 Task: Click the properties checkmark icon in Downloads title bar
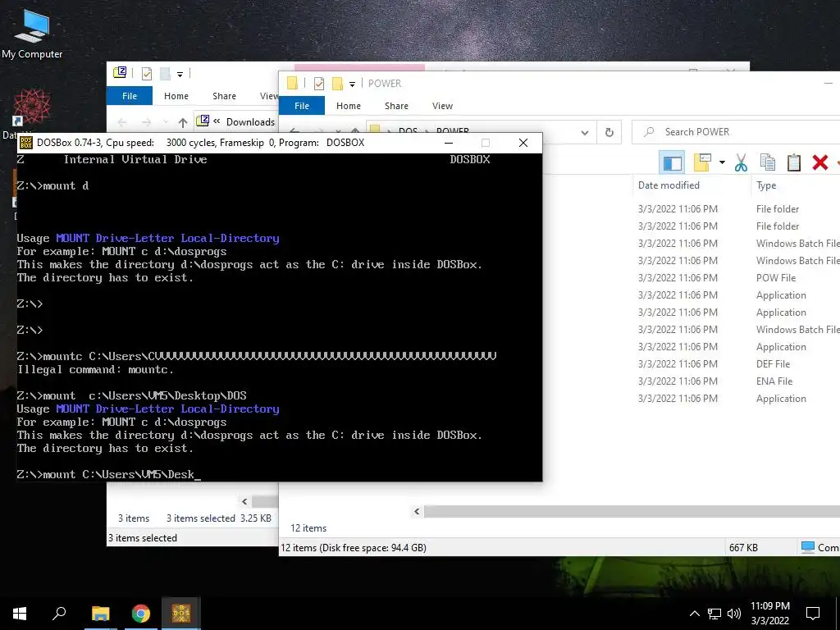pos(146,73)
